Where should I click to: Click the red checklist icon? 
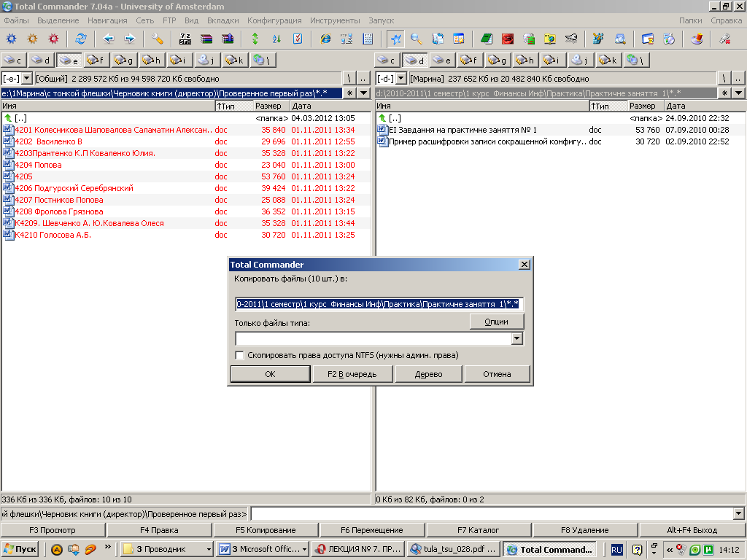298,39
